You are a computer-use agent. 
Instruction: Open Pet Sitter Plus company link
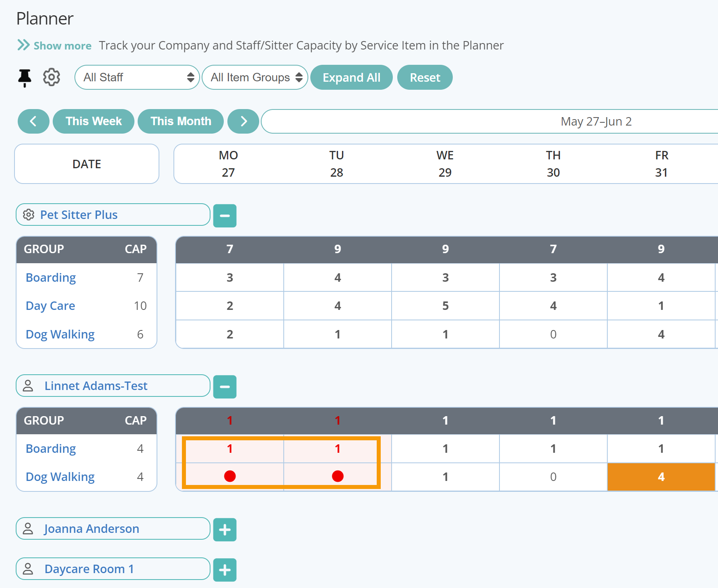79,215
